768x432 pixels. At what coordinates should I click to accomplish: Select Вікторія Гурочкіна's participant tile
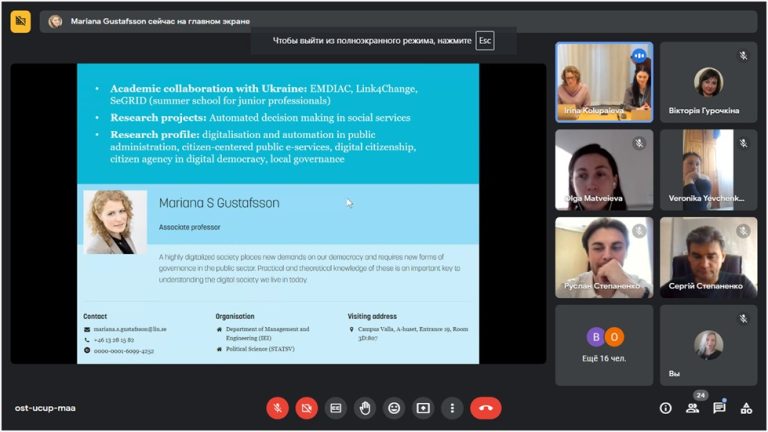(708, 82)
